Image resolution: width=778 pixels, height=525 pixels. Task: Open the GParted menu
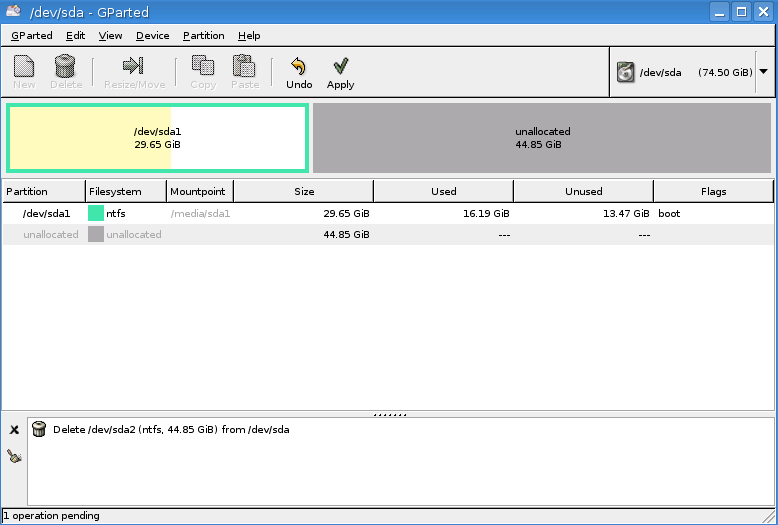32,36
